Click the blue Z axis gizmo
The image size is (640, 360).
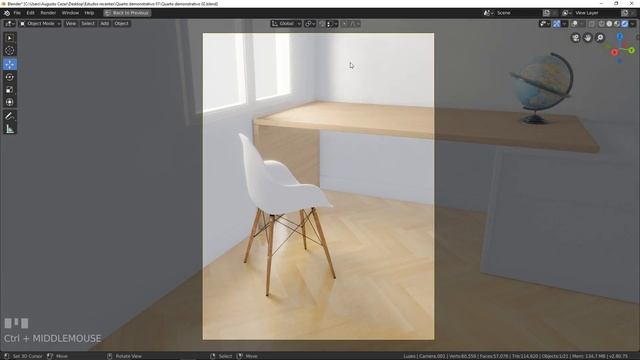[620, 37]
